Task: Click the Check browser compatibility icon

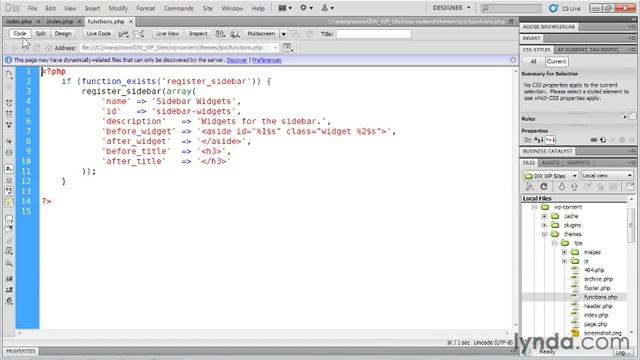Action: [x=138, y=34]
